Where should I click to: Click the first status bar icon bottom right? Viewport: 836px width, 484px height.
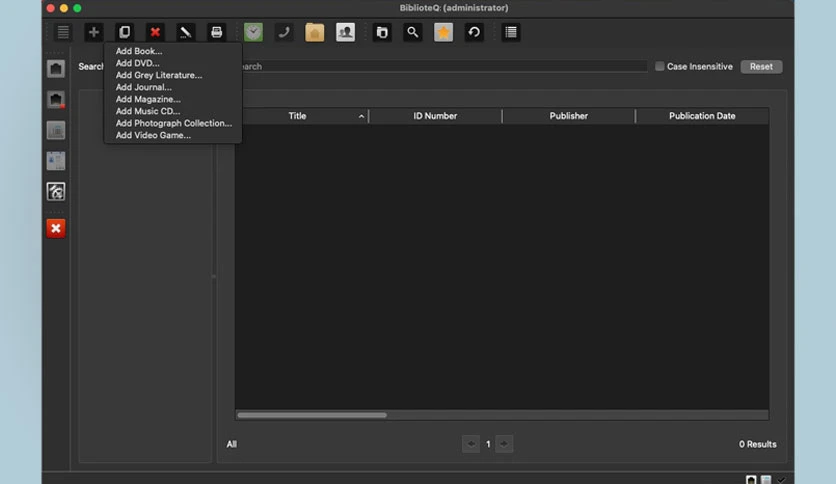(751, 480)
